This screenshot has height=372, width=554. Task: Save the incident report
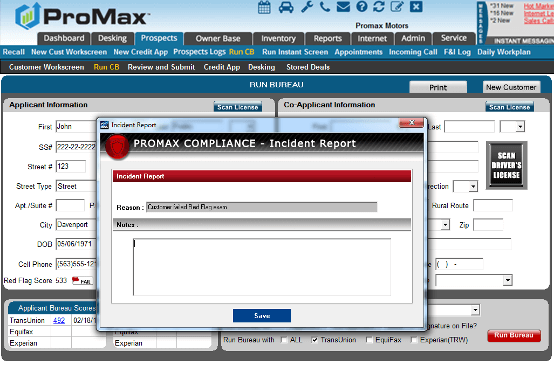click(262, 315)
